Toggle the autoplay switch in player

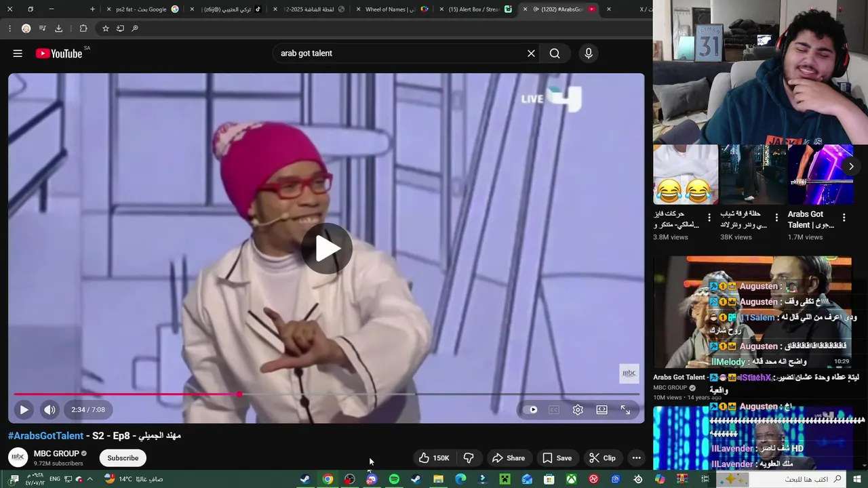[x=533, y=409]
